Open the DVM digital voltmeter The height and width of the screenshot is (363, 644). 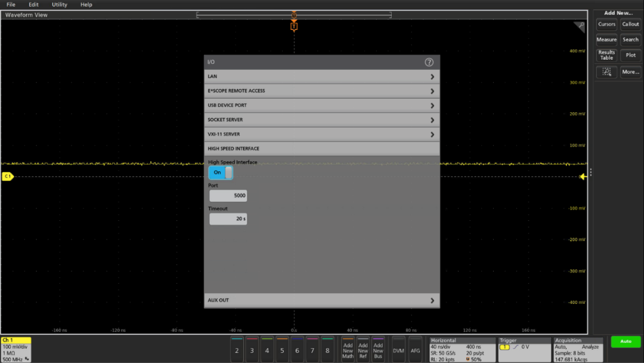(x=398, y=350)
